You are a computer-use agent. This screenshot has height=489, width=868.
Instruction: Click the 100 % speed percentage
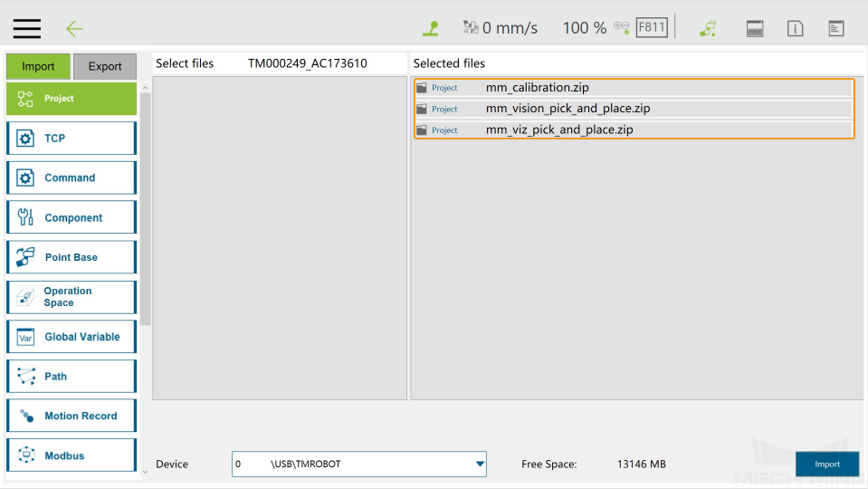[585, 28]
